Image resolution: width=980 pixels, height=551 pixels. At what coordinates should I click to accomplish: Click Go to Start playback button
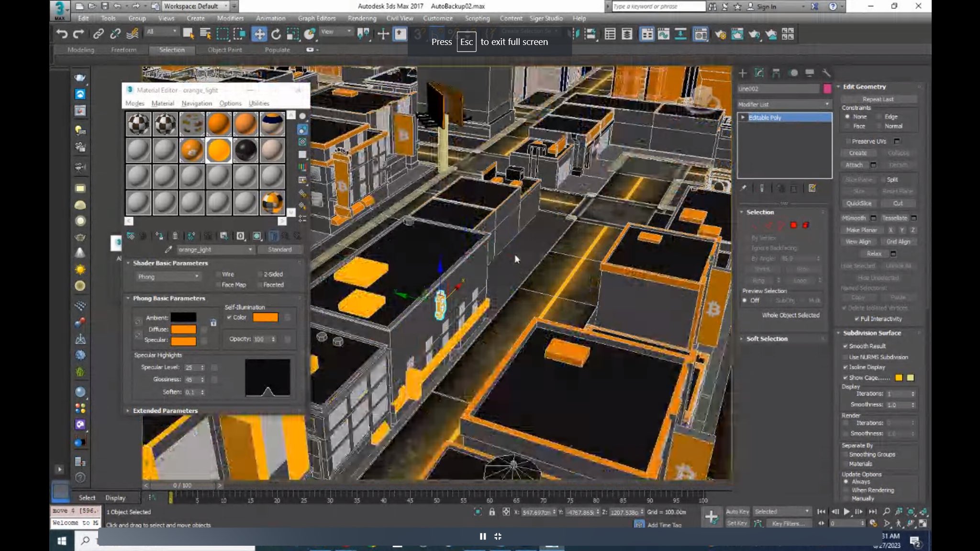821,512
